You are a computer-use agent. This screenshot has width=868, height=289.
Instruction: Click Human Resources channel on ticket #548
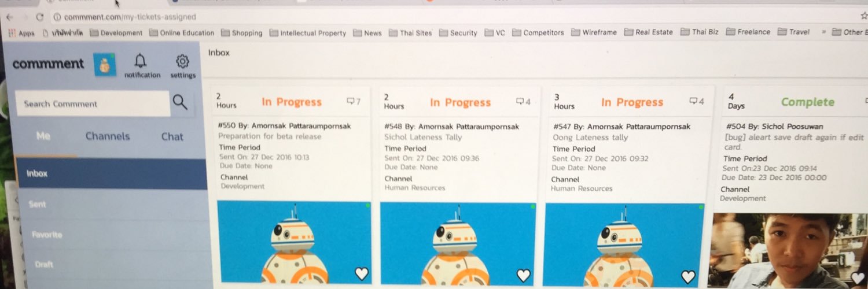click(x=415, y=188)
